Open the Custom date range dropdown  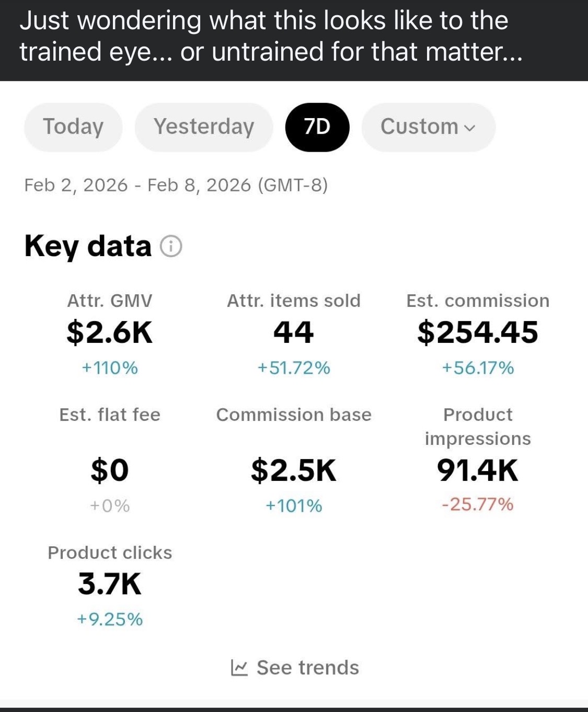pos(429,127)
